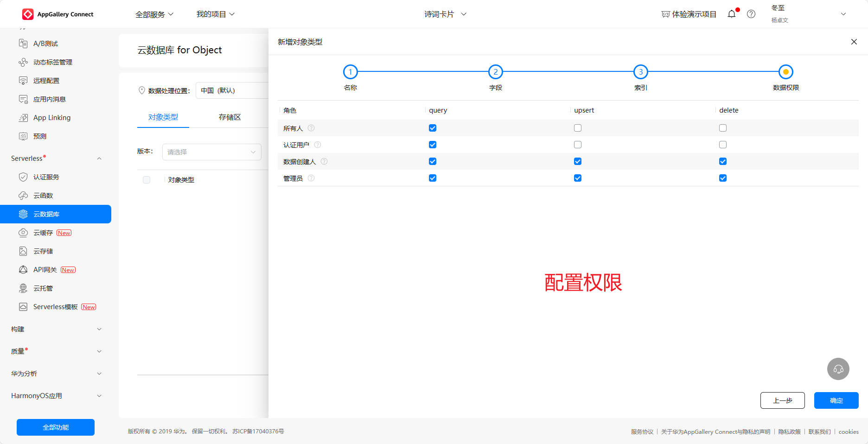Uncheck delete permission for 管理员

723,178
